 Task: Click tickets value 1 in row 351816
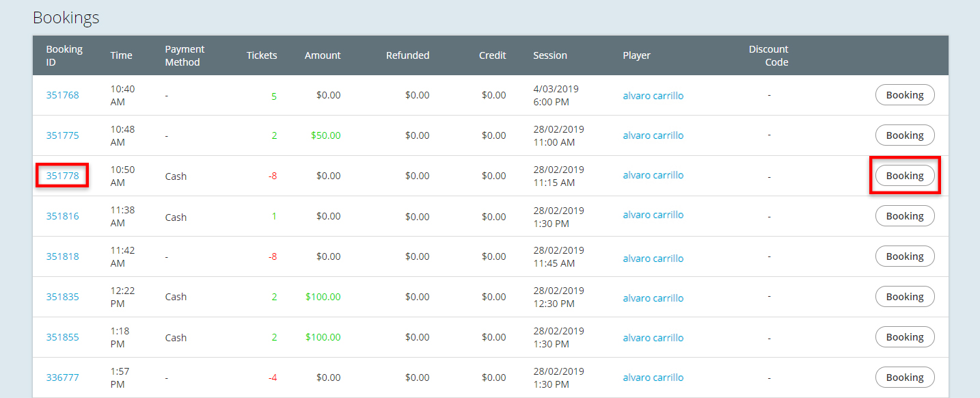275,216
